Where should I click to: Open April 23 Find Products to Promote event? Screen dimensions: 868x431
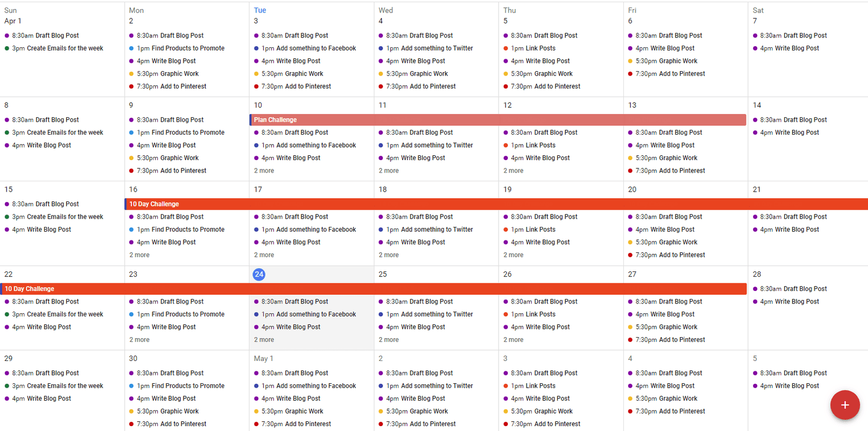pos(177,314)
